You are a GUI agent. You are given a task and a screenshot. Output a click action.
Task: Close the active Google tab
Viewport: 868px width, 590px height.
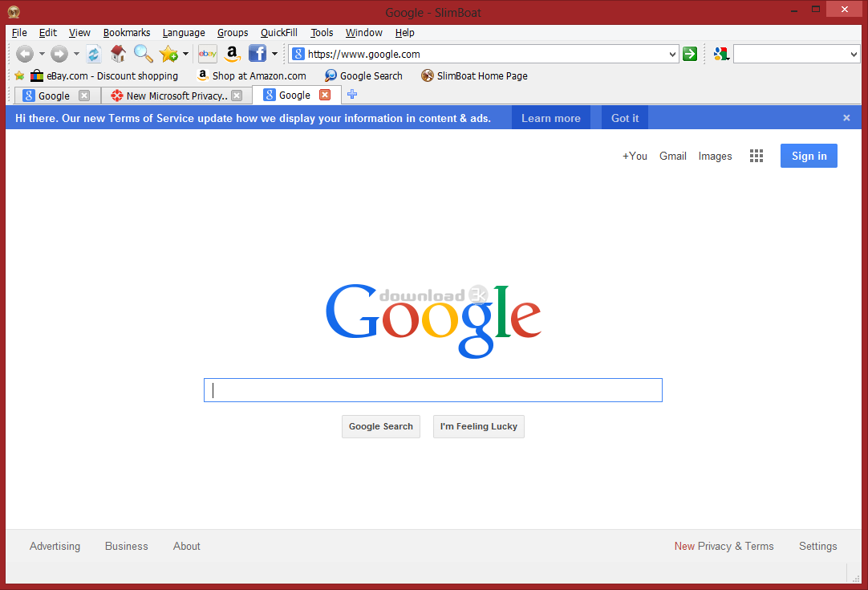[325, 95]
